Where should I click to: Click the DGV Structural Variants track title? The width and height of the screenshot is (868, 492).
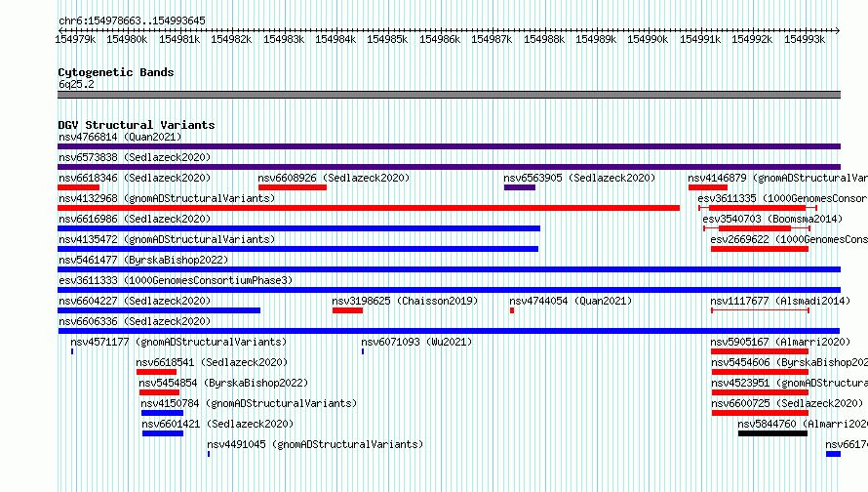pos(137,125)
